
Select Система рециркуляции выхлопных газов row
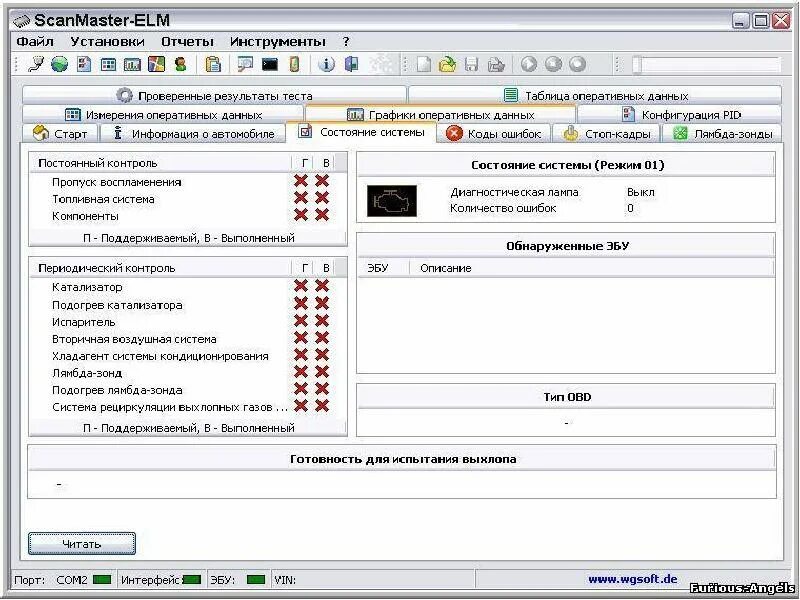click(188, 407)
